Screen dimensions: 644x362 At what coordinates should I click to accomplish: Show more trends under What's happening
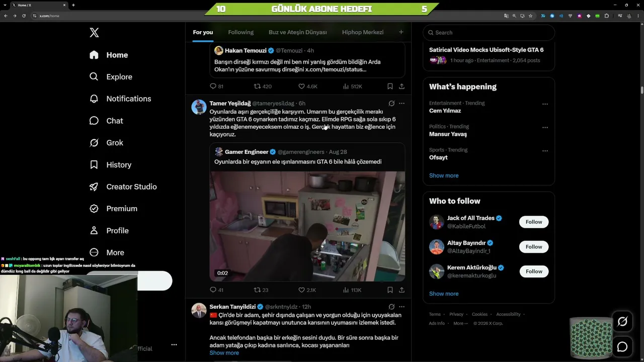(x=444, y=175)
